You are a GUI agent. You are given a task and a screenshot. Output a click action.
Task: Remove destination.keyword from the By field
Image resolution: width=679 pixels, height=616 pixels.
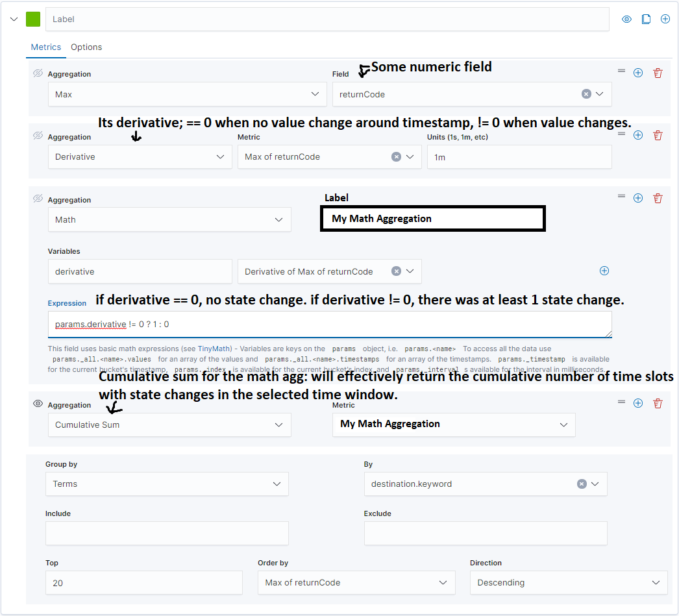coord(582,484)
